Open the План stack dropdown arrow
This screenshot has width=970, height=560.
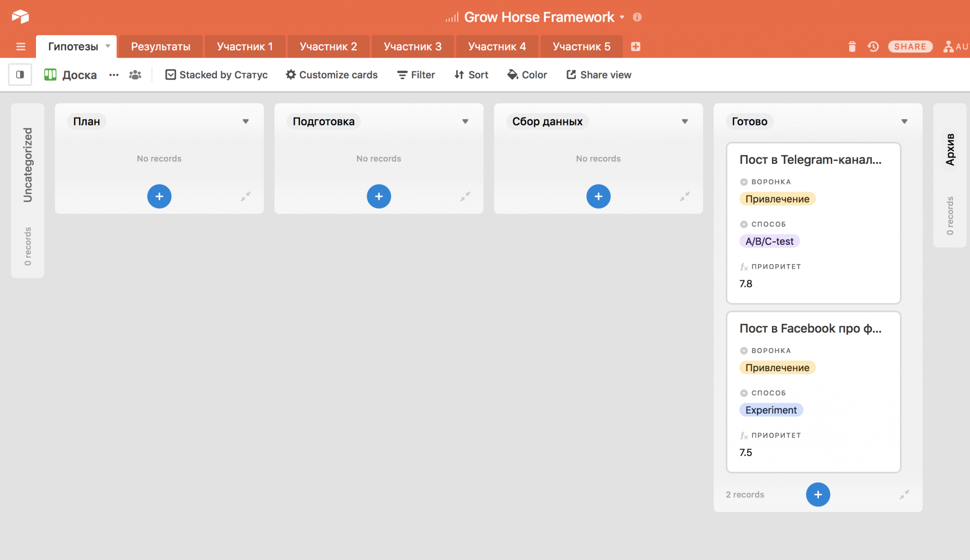point(245,122)
